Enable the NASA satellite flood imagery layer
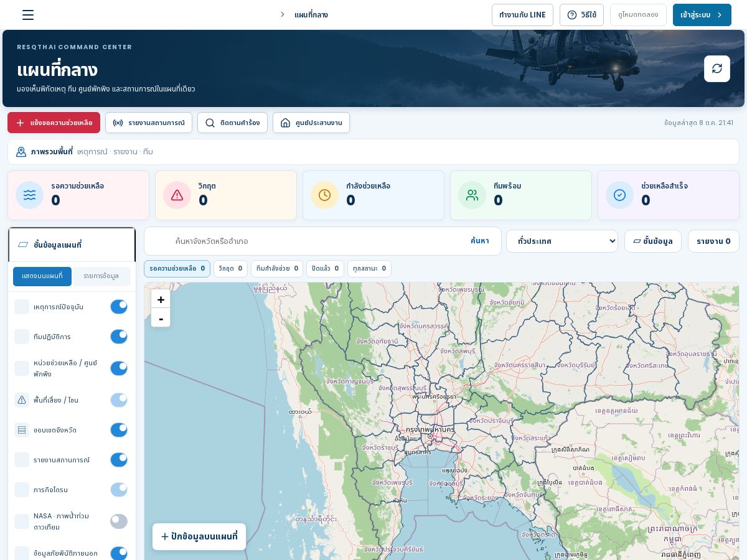The width and height of the screenshot is (747, 560). (119, 521)
